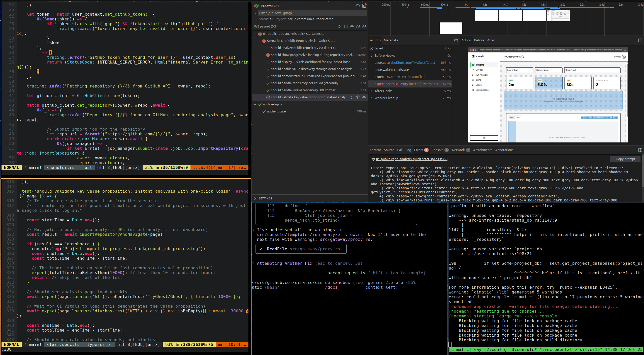Select the pick-locator target icon beside the Action tab
The height and width of the screenshot is (355, 644).
[x=456, y=40]
